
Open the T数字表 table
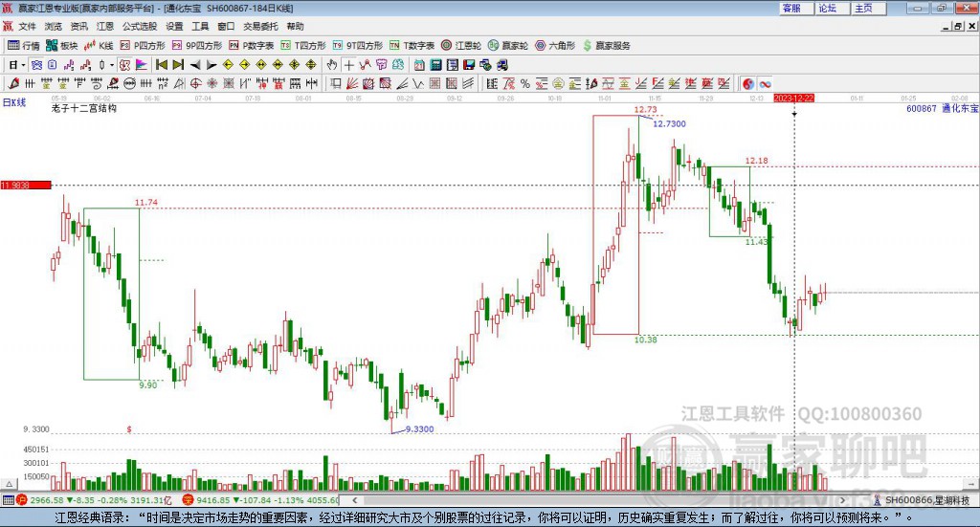[x=412, y=46]
